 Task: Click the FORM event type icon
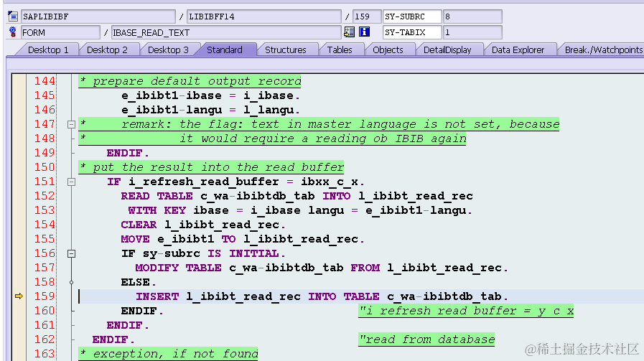[13, 32]
